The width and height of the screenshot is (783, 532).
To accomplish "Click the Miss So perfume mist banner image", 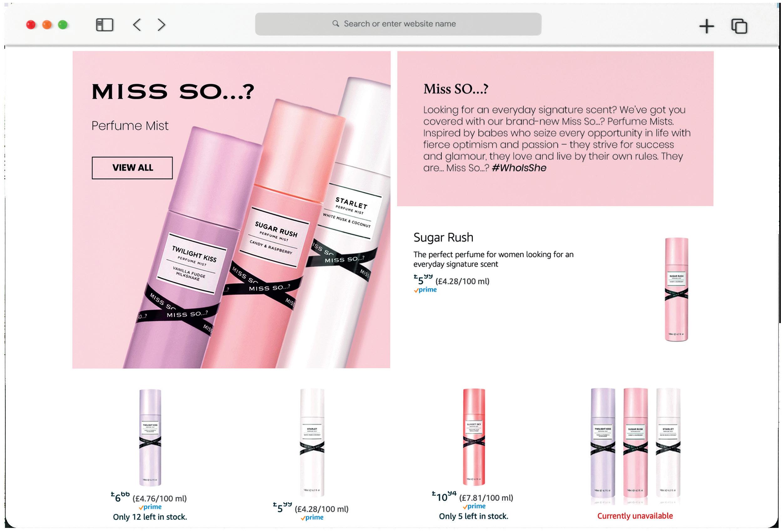I will (232, 210).
